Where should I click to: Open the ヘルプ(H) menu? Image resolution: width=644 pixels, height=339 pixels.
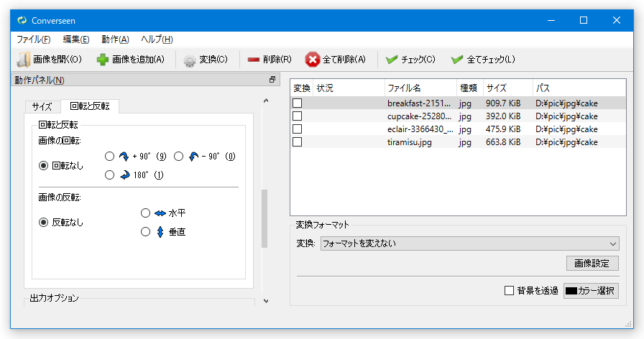click(x=157, y=40)
